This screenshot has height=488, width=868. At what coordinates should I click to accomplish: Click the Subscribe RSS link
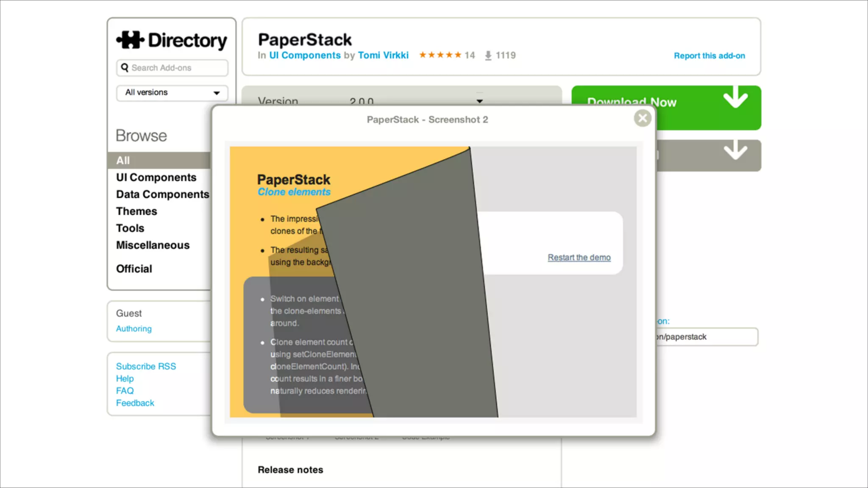146,366
